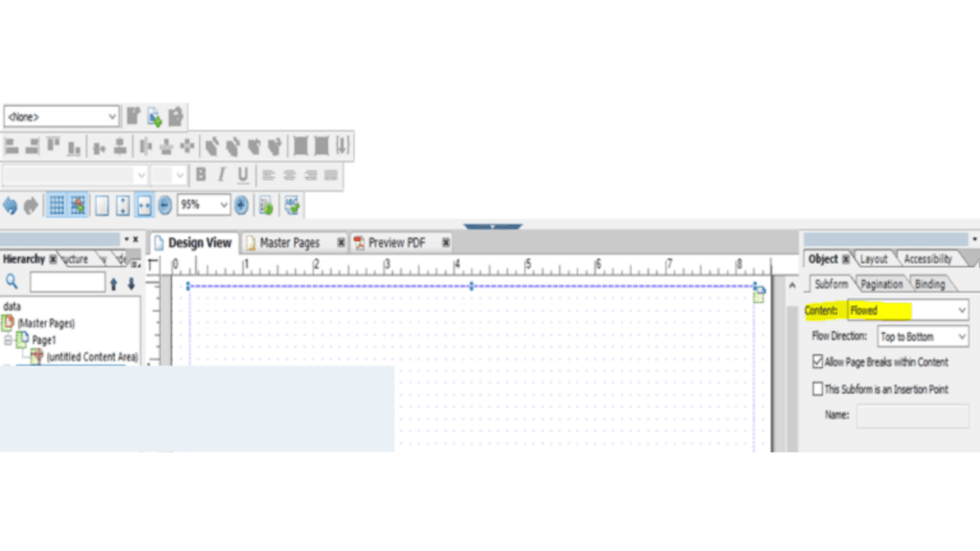Close the Hierarchy palette tab

tap(54, 258)
